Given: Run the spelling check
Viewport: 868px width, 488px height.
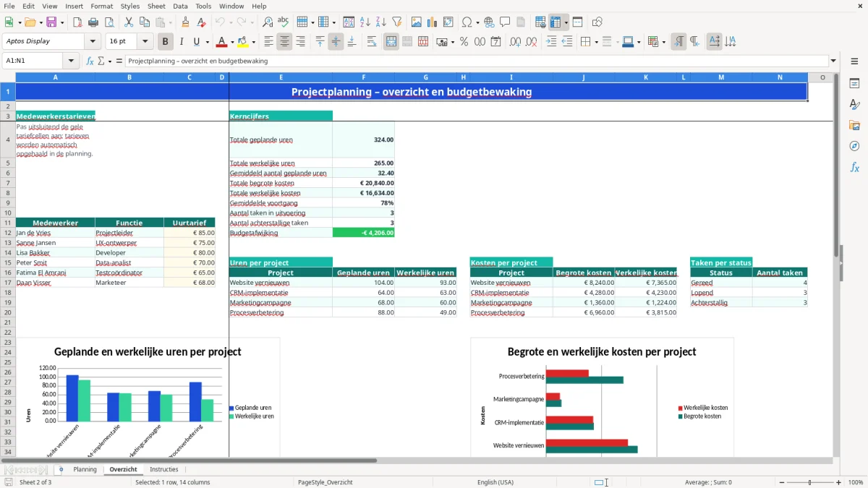Looking at the screenshot, I should coord(284,22).
